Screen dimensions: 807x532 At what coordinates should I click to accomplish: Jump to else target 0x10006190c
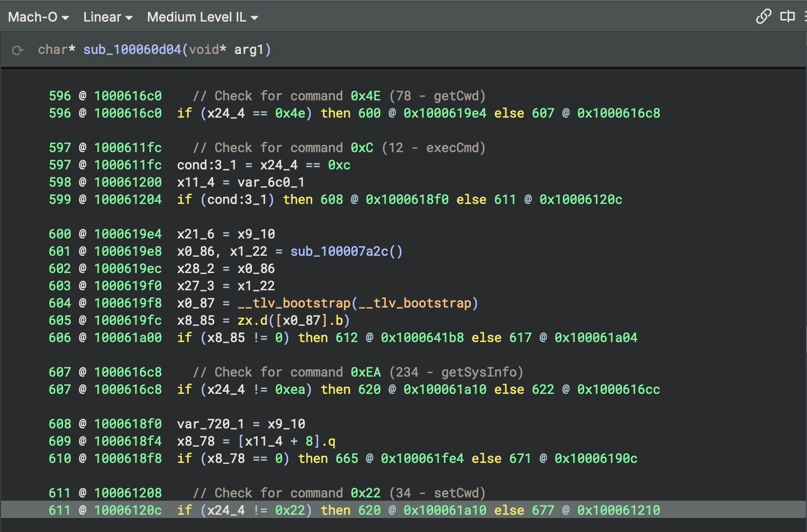(596, 459)
